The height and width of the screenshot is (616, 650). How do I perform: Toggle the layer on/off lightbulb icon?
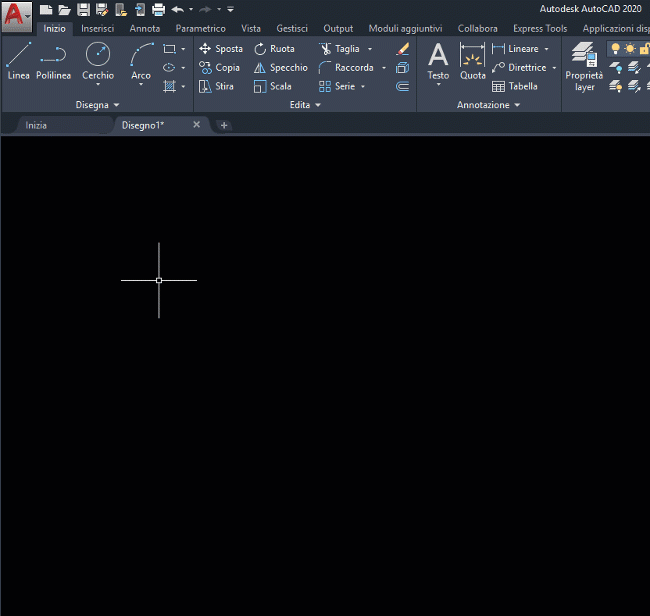coord(616,49)
